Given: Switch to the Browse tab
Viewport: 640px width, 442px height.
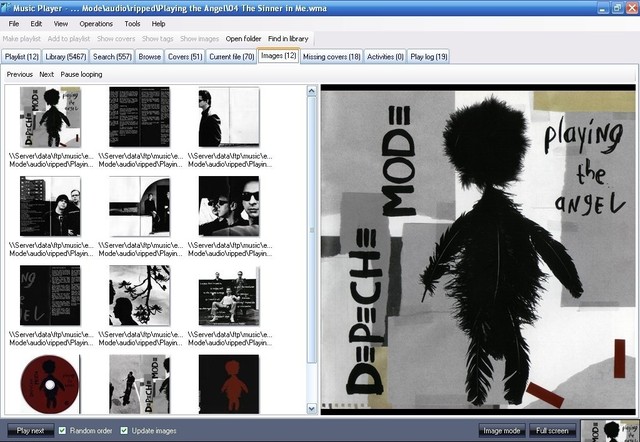Looking at the screenshot, I should (x=149, y=57).
